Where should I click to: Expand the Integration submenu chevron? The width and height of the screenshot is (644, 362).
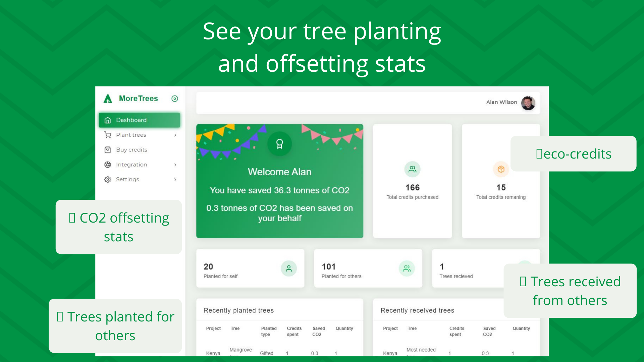point(175,165)
